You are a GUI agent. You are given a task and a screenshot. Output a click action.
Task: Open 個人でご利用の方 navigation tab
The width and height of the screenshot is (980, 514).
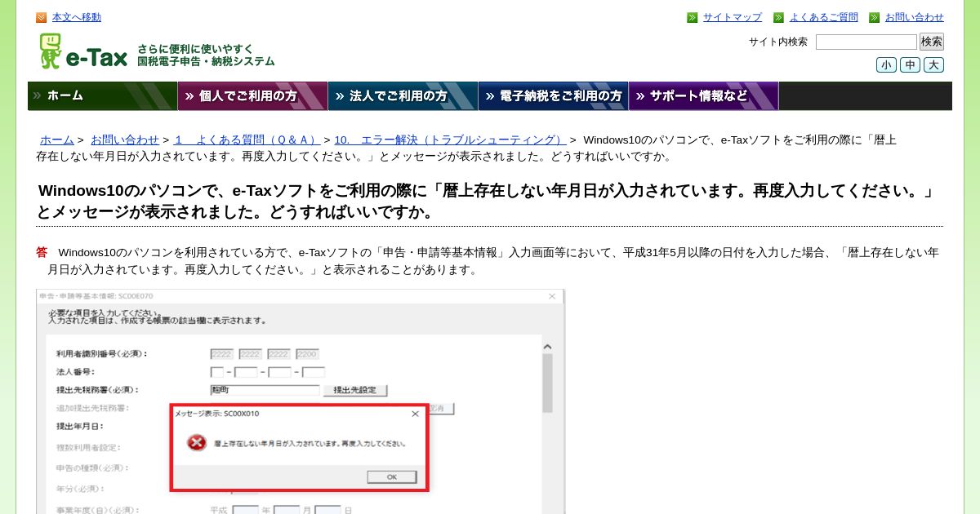pyautogui.click(x=253, y=95)
